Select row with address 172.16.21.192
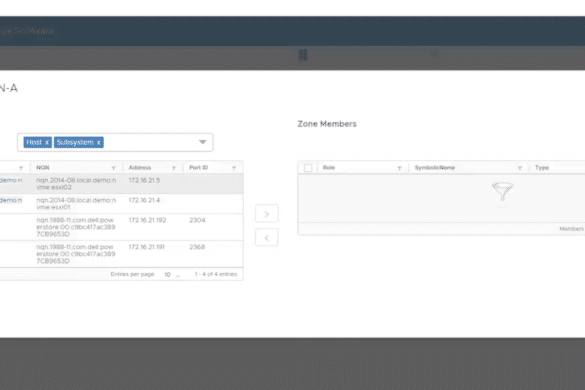This screenshot has height=390, width=585. (122, 227)
